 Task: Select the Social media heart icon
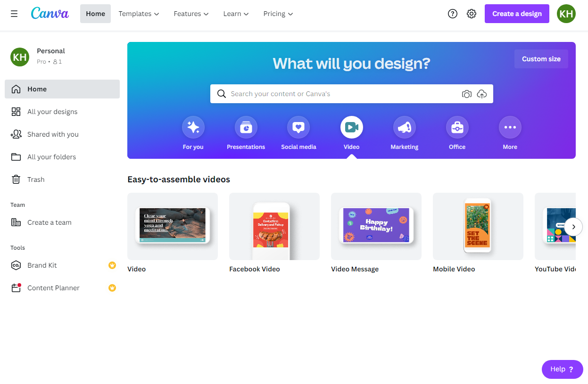tap(299, 127)
